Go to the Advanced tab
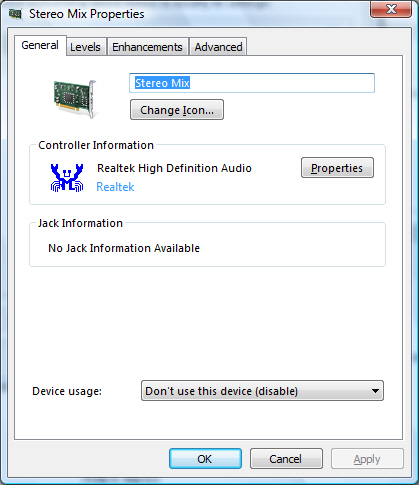This screenshot has width=419, height=485. pyautogui.click(x=218, y=47)
